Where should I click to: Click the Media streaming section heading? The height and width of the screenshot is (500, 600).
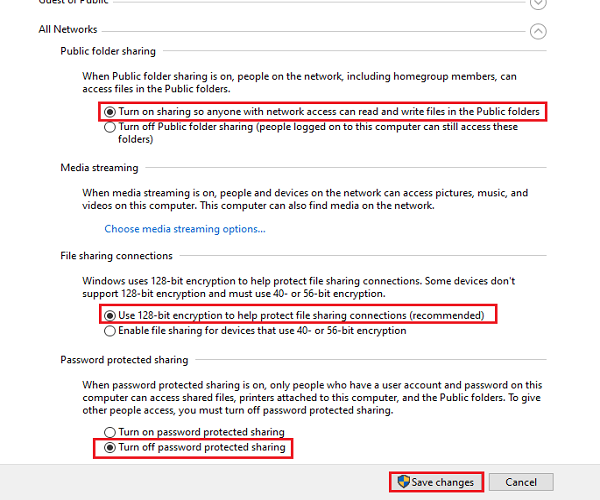(99, 168)
